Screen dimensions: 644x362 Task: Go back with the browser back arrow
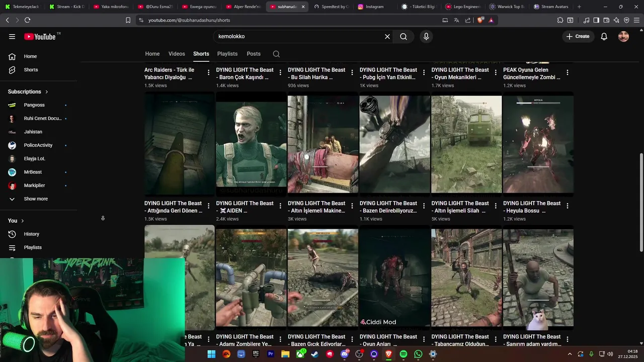pos(7,20)
